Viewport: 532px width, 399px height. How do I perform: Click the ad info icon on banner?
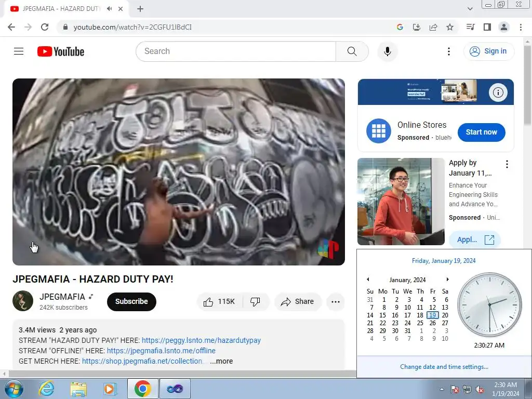(x=498, y=92)
